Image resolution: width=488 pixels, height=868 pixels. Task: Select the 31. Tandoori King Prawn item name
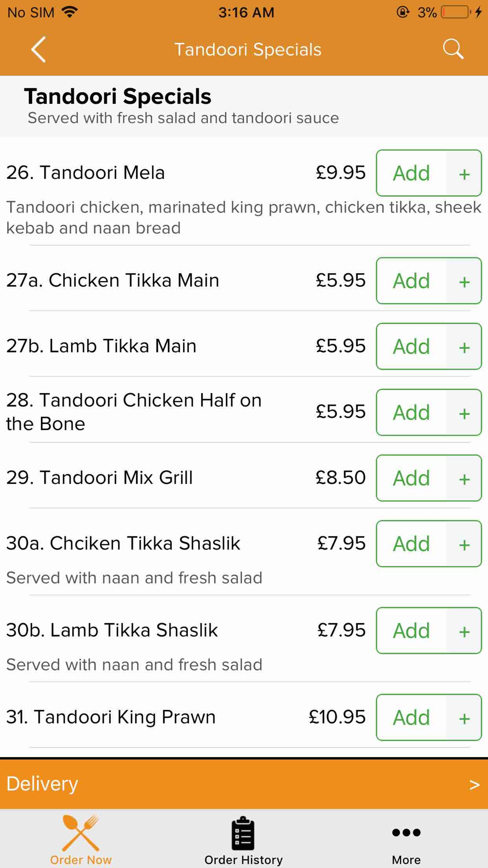(111, 717)
